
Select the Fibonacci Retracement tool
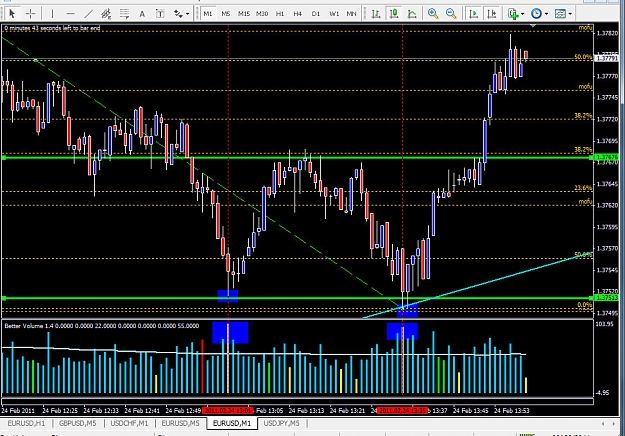pyautogui.click(x=124, y=14)
